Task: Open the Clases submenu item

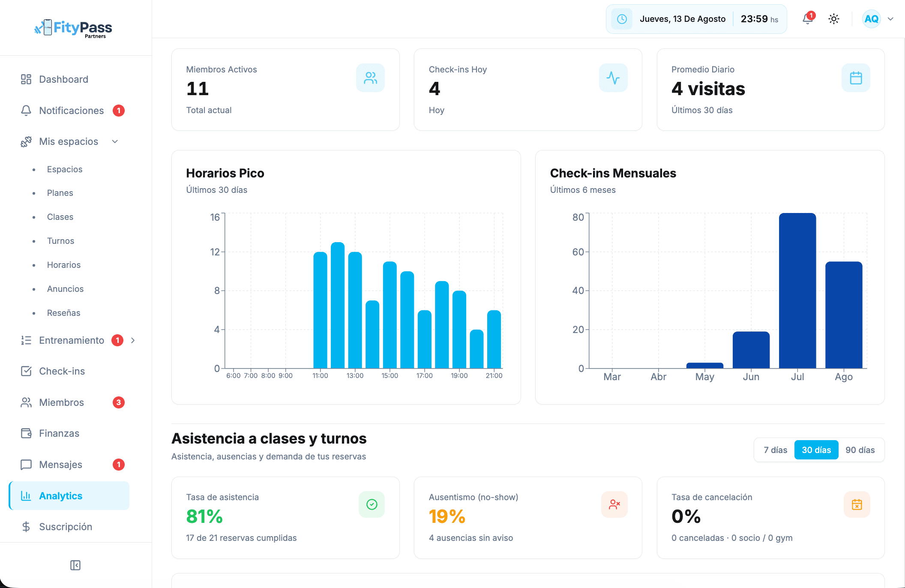Action: pyautogui.click(x=60, y=217)
